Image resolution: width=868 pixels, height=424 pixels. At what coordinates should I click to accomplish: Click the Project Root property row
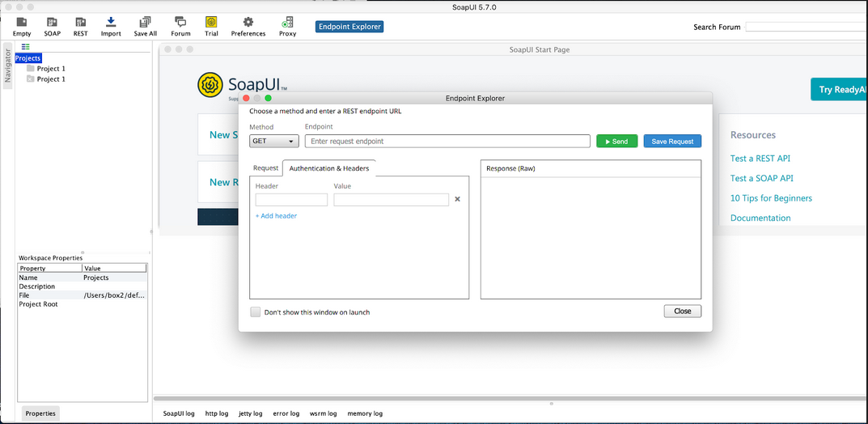83,304
